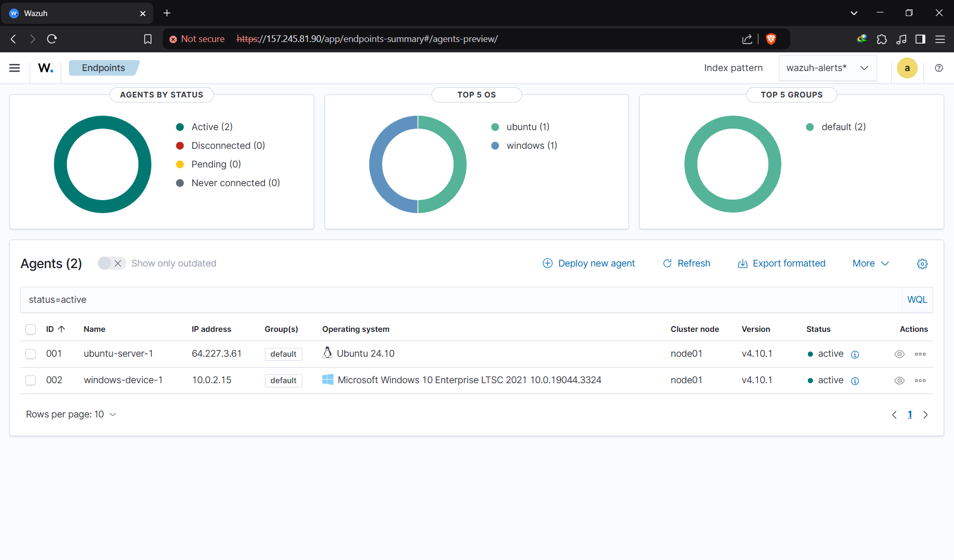Open more actions for ubuntu-server-1
The image size is (954, 560).
tap(920, 354)
